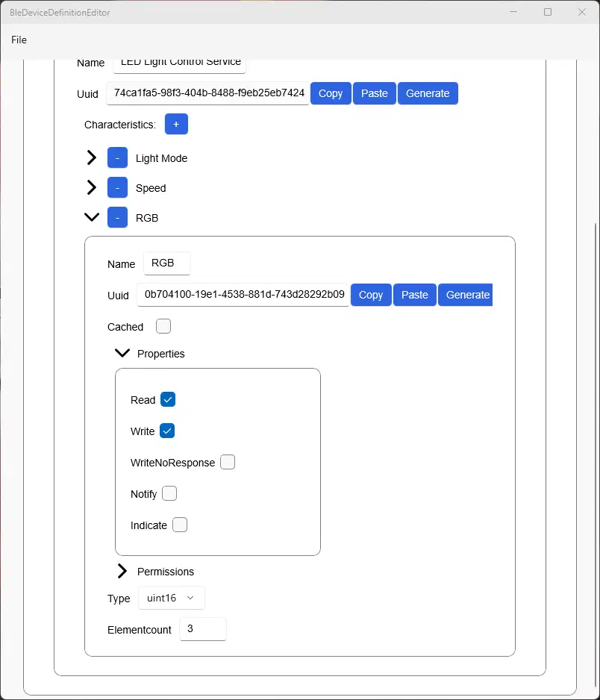This screenshot has width=600, height=700.
Task: Expand the Light Mode characteristic
Action: coord(92,157)
